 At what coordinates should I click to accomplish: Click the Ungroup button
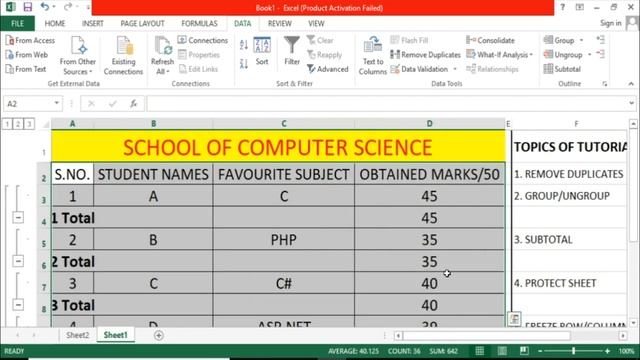click(563, 55)
